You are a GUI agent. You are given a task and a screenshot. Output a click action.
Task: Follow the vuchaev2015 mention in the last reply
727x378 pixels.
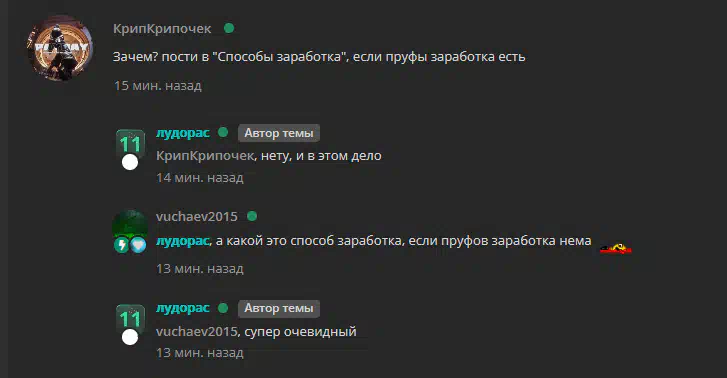pyautogui.click(x=197, y=332)
